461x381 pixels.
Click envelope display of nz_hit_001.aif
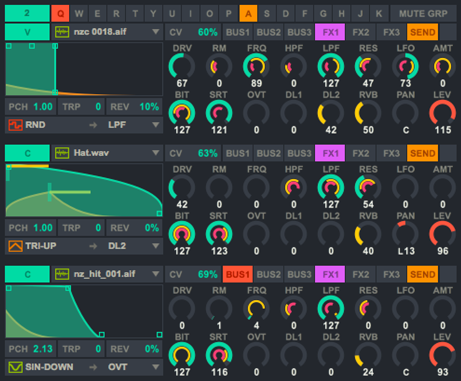[84, 311]
